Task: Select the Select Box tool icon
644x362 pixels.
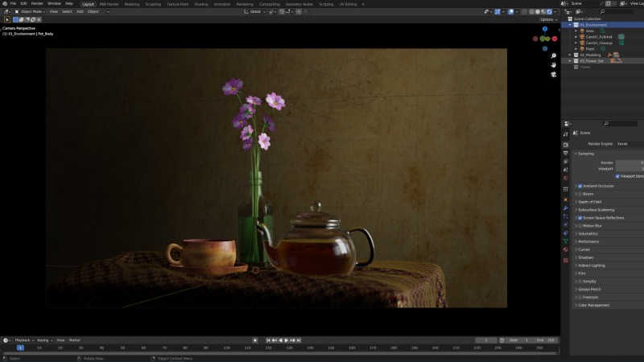Action: pos(6,19)
